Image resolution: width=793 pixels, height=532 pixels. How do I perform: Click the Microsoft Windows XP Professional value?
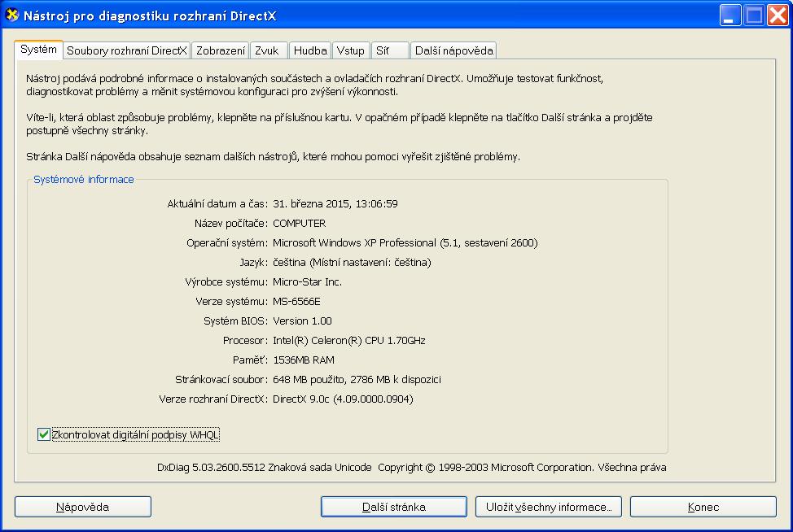[405, 242]
